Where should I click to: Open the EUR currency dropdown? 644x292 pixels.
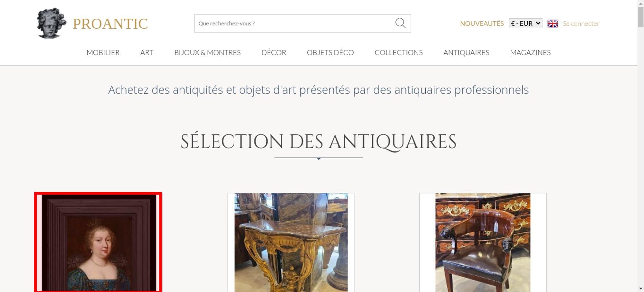point(526,23)
